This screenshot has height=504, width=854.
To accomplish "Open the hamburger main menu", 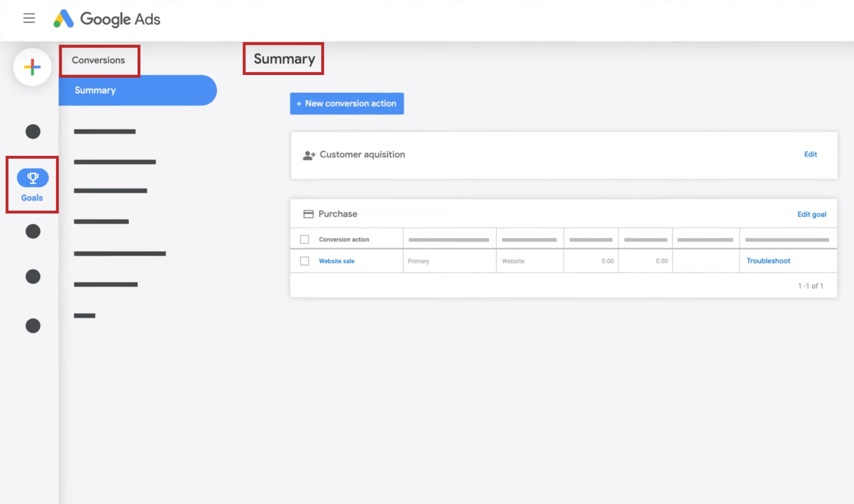I will (x=29, y=18).
